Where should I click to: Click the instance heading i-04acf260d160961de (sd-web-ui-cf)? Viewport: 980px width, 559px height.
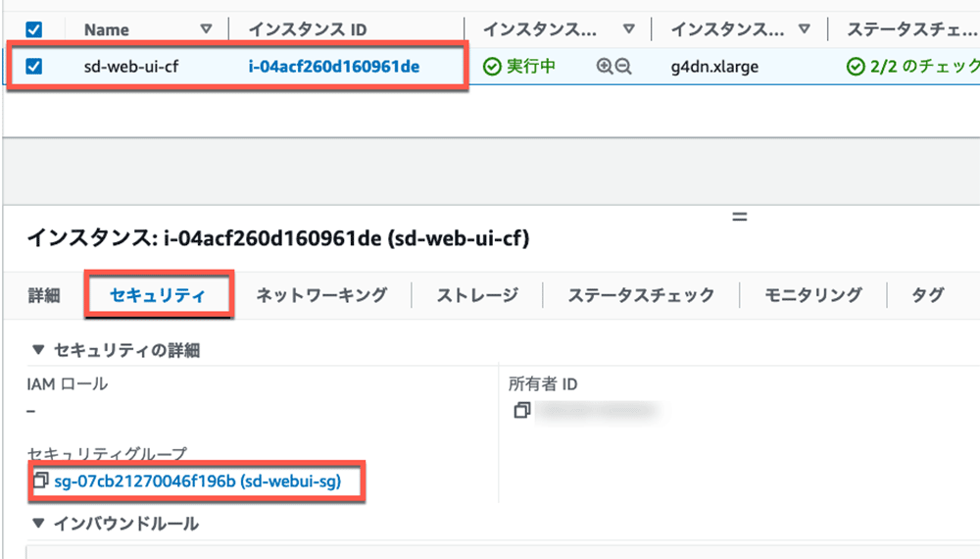coord(278,238)
